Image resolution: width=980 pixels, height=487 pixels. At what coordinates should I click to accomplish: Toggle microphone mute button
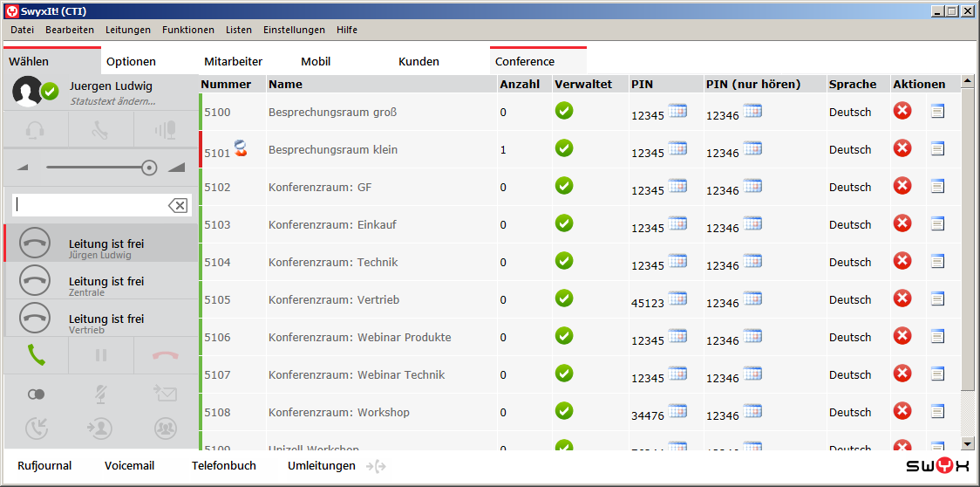pyautogui.click(x=100, y=394)
